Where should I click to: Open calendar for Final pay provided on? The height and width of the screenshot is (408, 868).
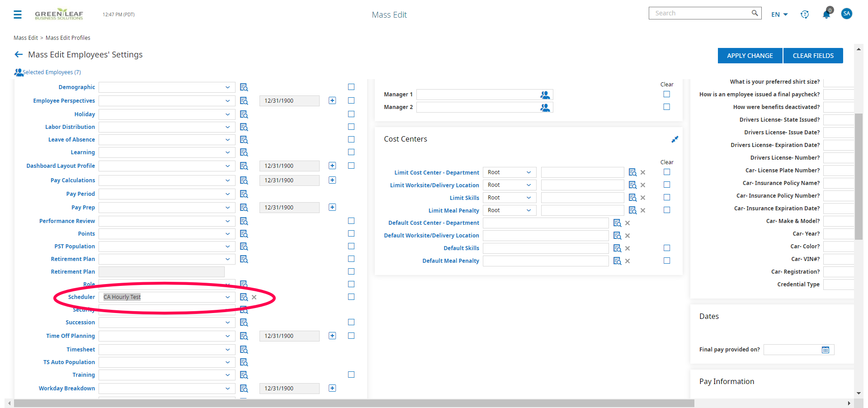tap(826, 350)
